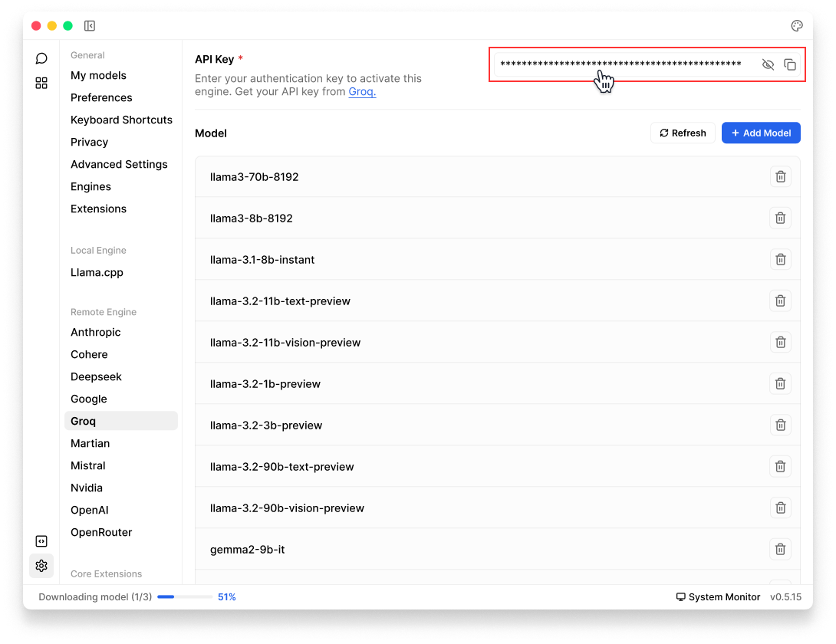Delete the llama-3.2-11b-text-preview model

(x=780, y=301)
